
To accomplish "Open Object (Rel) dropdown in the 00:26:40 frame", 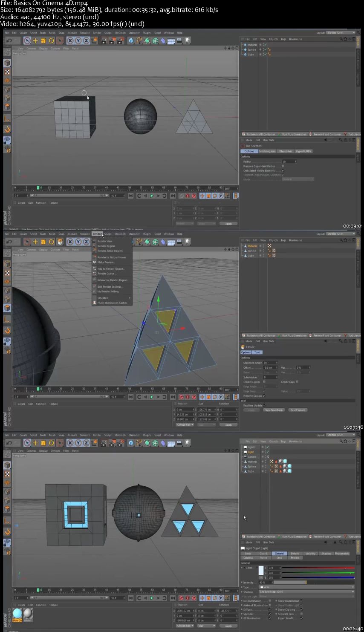I will pos(185,626).
